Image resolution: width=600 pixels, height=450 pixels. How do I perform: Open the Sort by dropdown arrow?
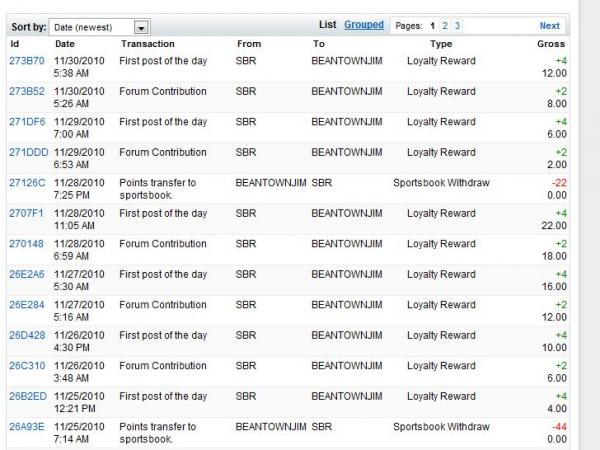tap(141, 27)
